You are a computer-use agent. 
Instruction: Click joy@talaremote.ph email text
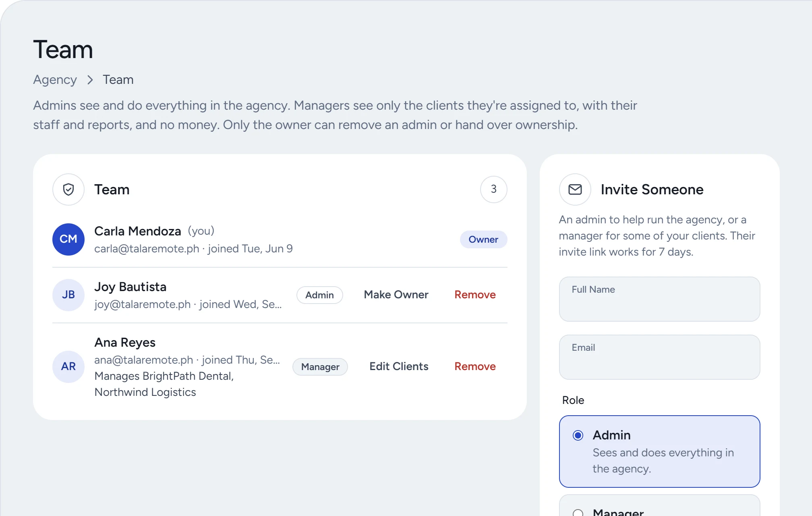coord(143,304)
